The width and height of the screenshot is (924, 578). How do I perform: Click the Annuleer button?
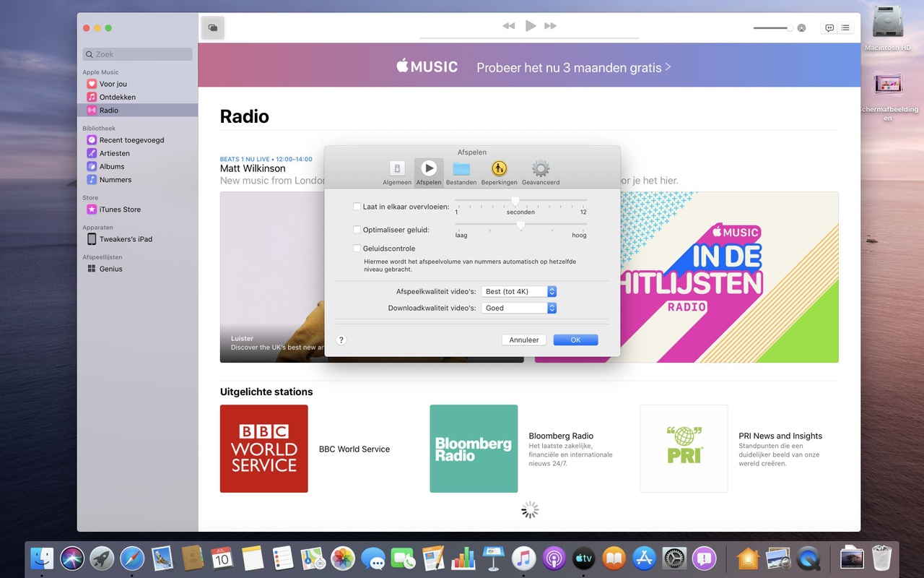pos(524,340)
